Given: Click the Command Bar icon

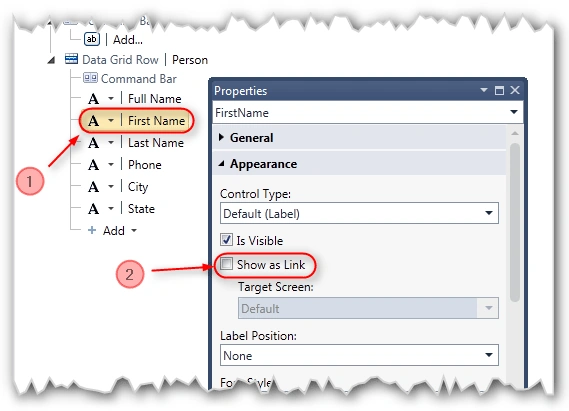Looking at the screenshot, I should [x=90, y=78].
